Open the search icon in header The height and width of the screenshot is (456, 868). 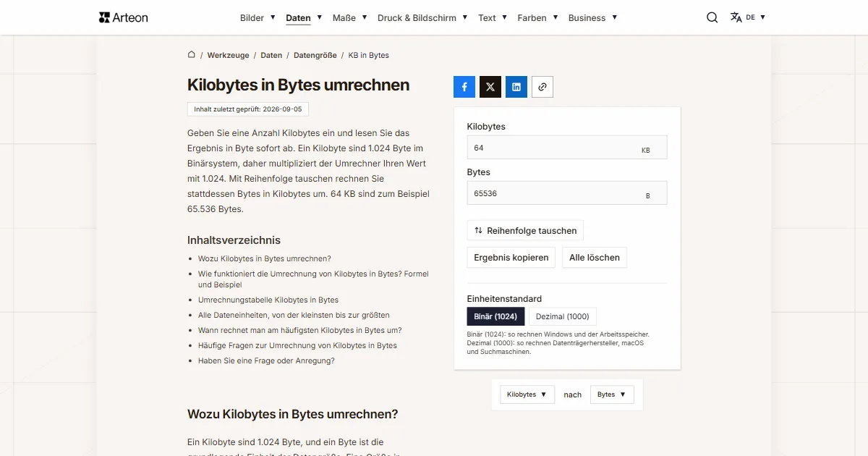pos(712,17)
